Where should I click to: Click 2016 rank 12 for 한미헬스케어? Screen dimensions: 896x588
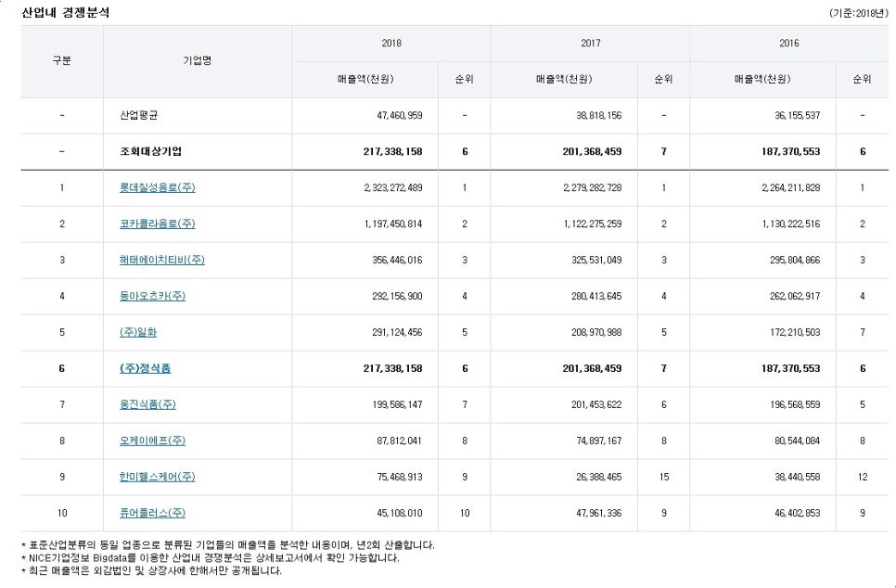pos(863,477)
